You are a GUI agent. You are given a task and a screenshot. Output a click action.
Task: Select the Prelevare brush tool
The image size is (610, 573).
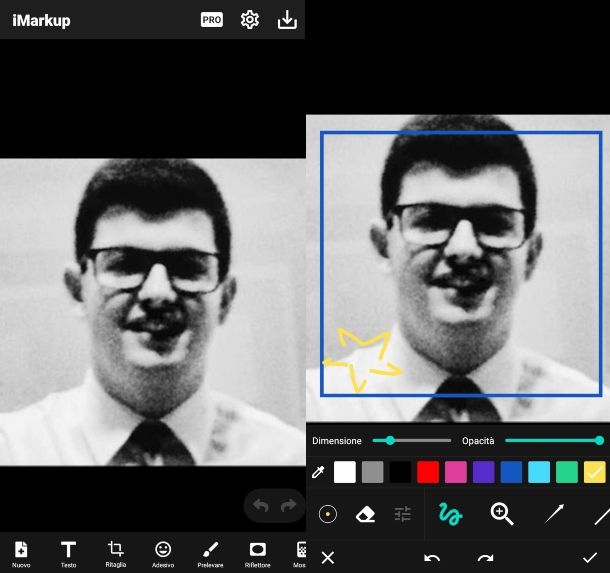[210, 554]
